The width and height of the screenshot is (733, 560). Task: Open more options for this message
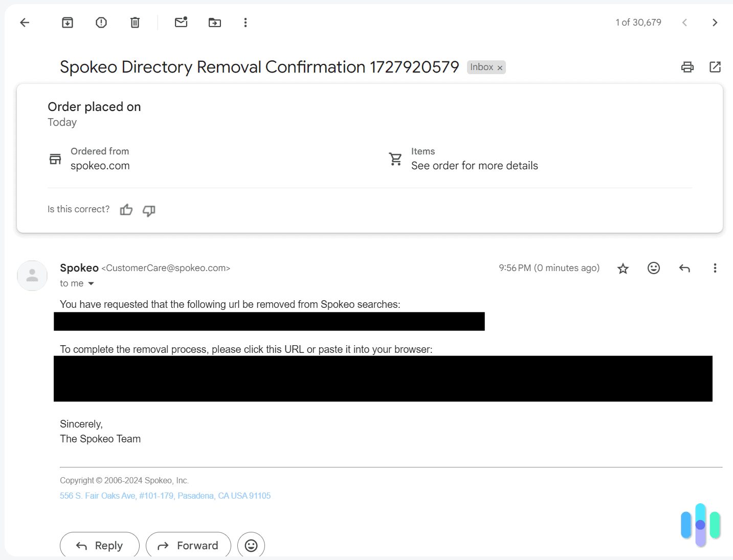point(715,268)
